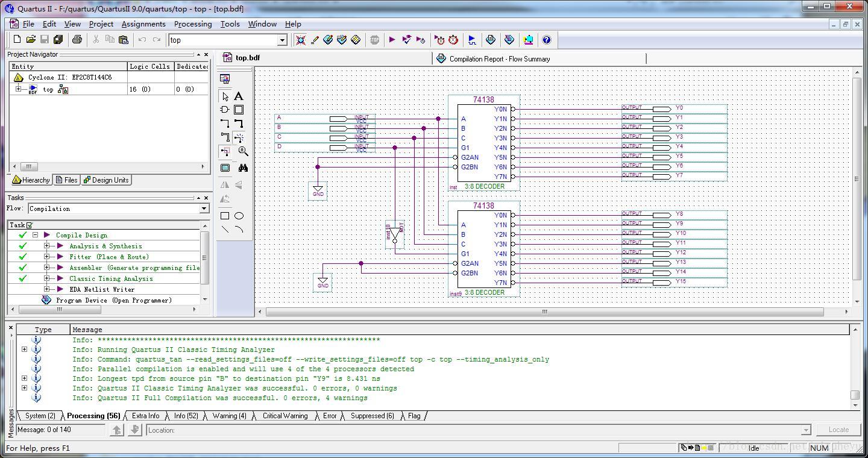
Task: Open the Settings icon next to project box
Action: (301, 40)
